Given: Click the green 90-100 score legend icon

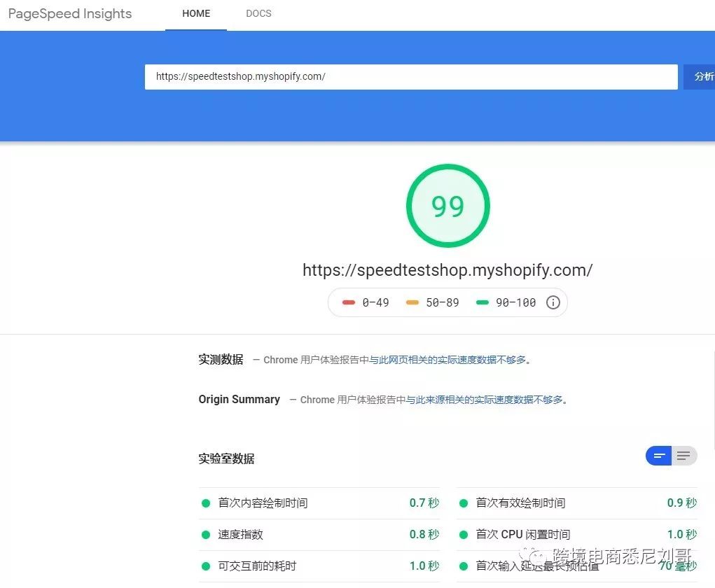Looking at the screenshot, I should click(x=481, y=302).
